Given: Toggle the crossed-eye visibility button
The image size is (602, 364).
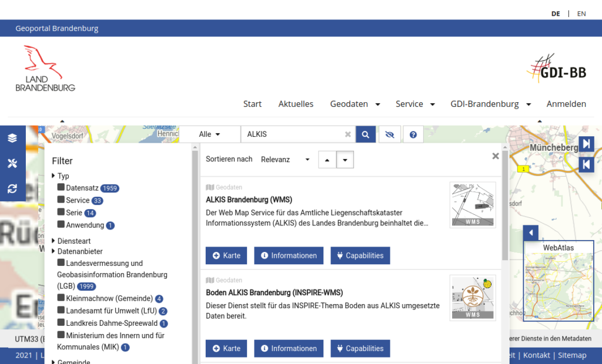Looking at the screenshot, I should (x=389, y=134).
